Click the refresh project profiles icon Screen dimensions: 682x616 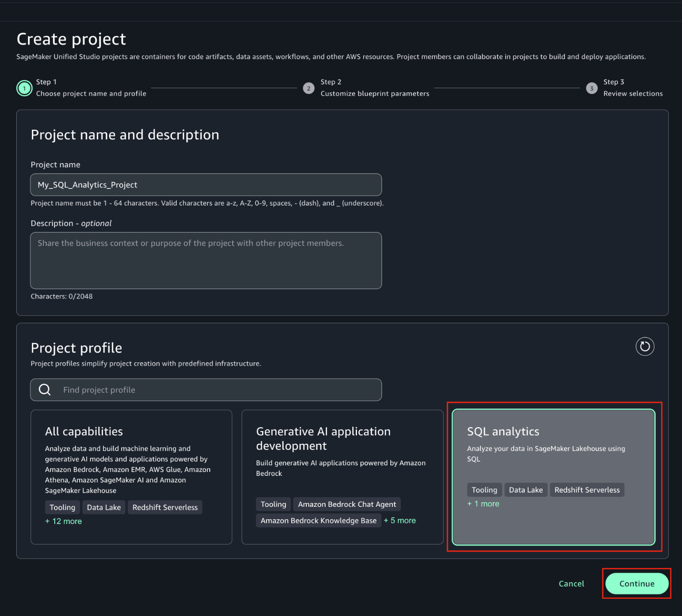point(645,347)
